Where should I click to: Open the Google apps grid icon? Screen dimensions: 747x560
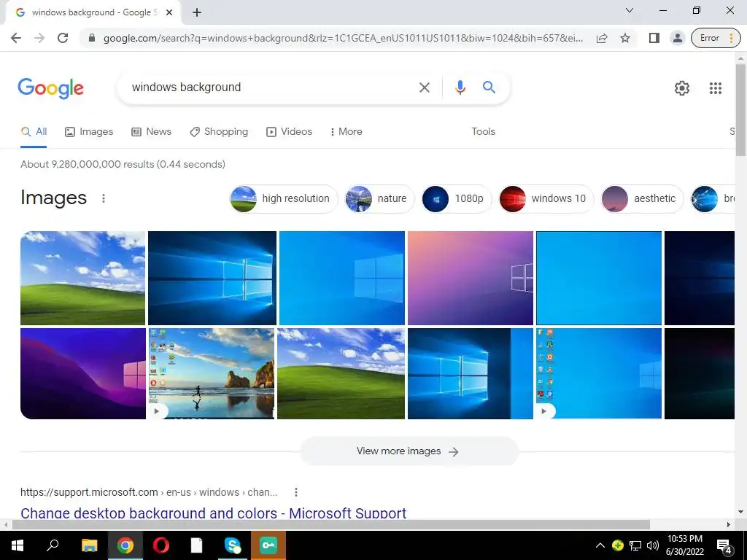tap(715, 88)
